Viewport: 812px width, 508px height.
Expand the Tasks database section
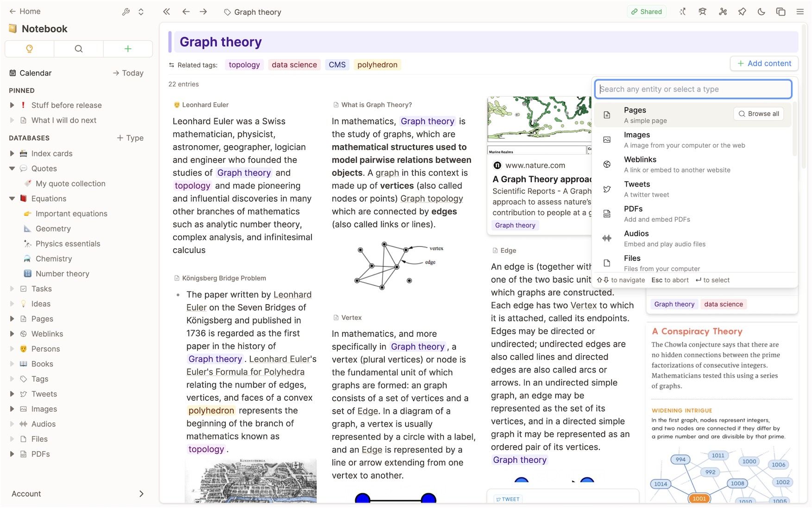12,288
